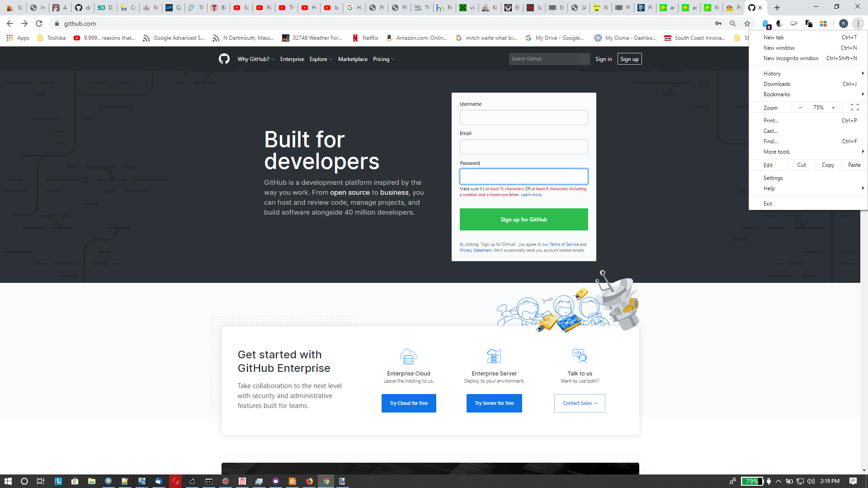Adjust zoom level slider to 75%
This screenshot has width=868, height=488.
coord(820,107)
